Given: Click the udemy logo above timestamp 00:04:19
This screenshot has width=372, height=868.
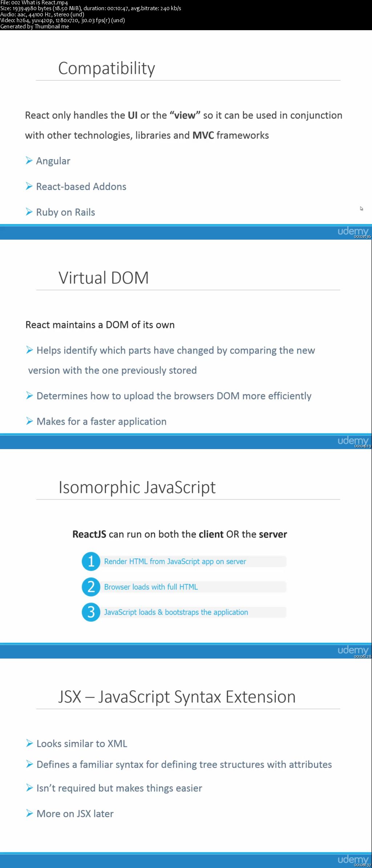Looking at the screenshot, I should pos(353,441).
